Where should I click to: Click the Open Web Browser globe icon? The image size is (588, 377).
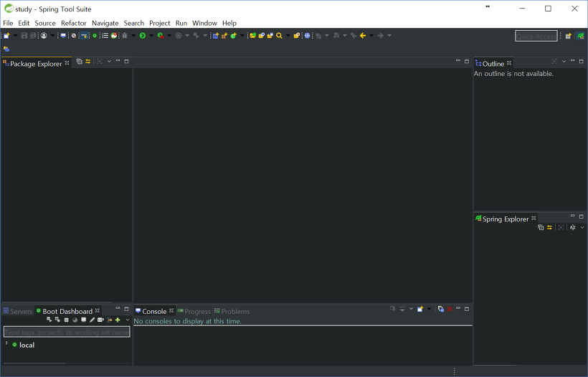point(307,36)
